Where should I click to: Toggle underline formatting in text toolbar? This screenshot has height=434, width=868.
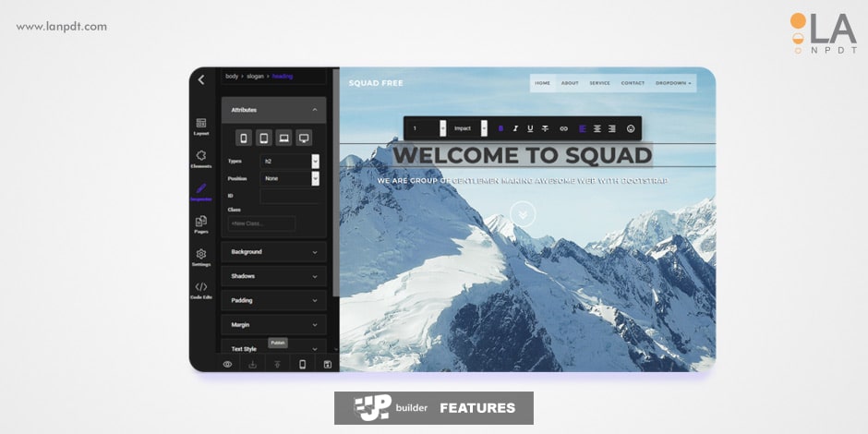pos(530,128)
